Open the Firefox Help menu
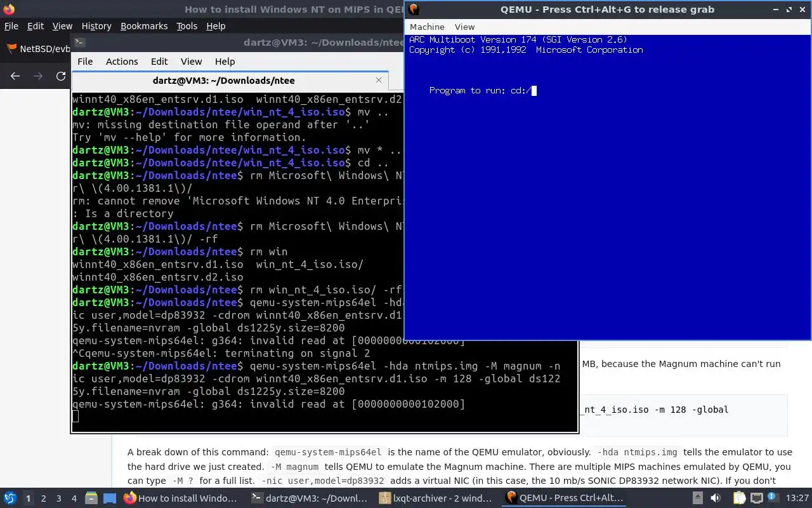The image size is (812, 508). 216,26
